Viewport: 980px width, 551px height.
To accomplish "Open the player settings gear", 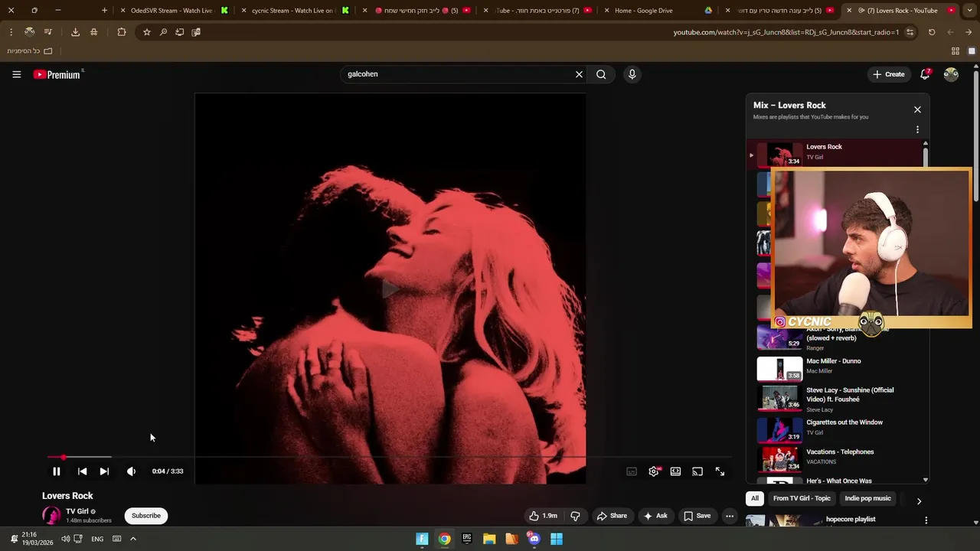I will [x=654, y=471].
